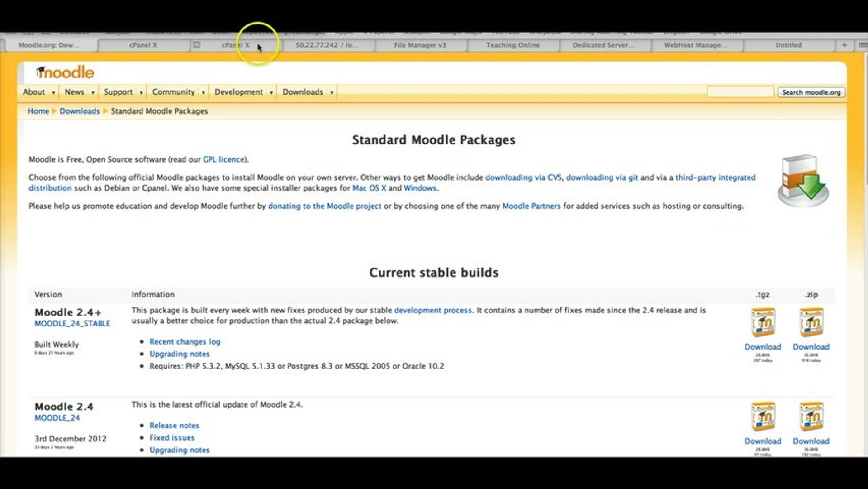Click the Moodle logo
The image size is (868, 489).
pyautogui.click(x=65, y=72)
